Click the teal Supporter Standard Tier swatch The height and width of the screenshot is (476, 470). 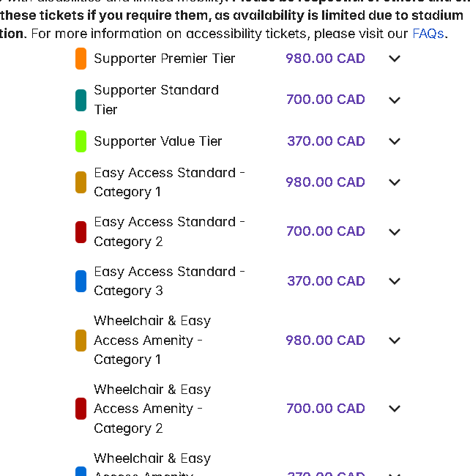pyautogui.click(x=81, y=100)
